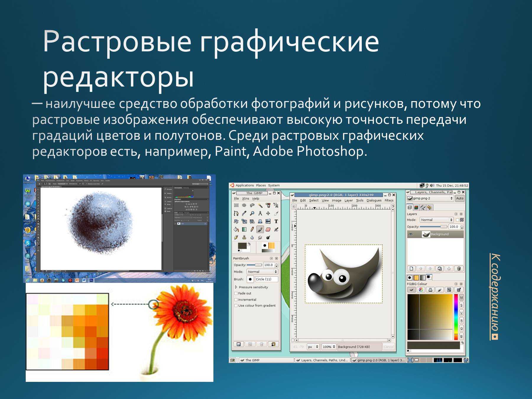Save tool options using the floppy icon
Viewport: 532px width, 399px height.
click(239, 344)
